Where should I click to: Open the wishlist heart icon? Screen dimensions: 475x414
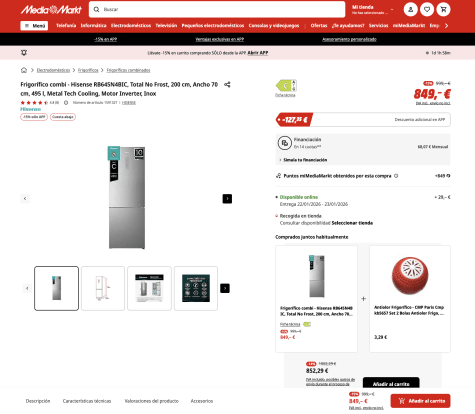[x=427, y=10]
